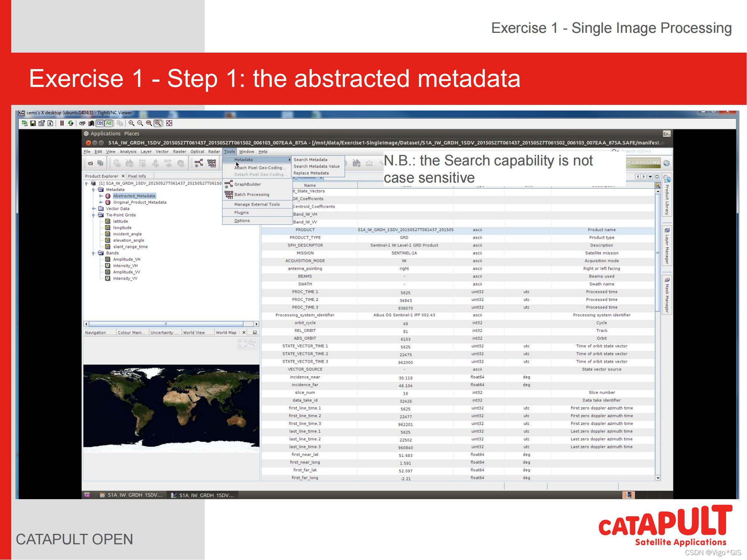747x560 pixels.
Task: Click World Map zoom-to-product icon
Action: (252, 344)
